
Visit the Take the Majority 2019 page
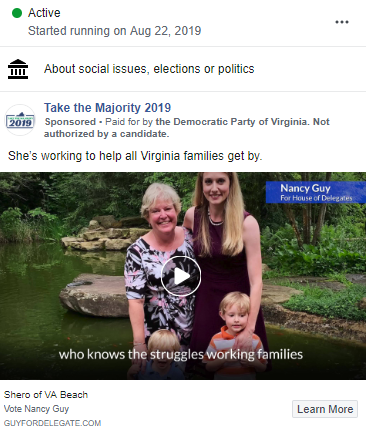[x=107, y=108]
